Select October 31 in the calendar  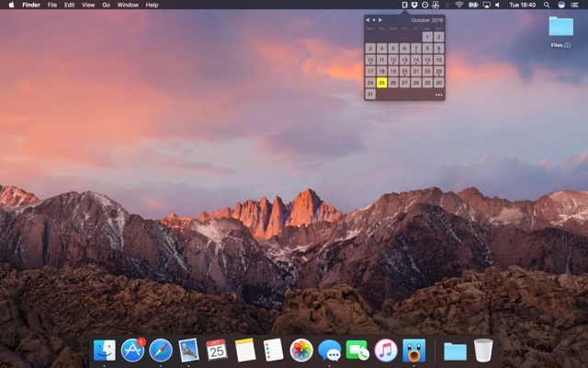(x=370, y=94)
